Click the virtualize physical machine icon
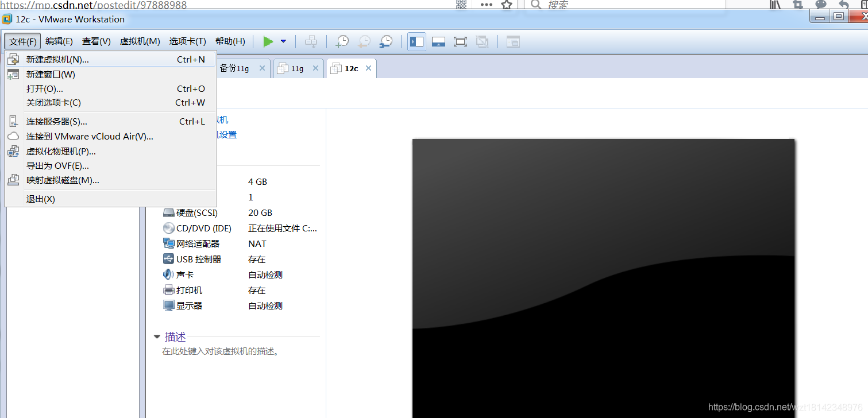The image size is (868, 418). point(13,152)
